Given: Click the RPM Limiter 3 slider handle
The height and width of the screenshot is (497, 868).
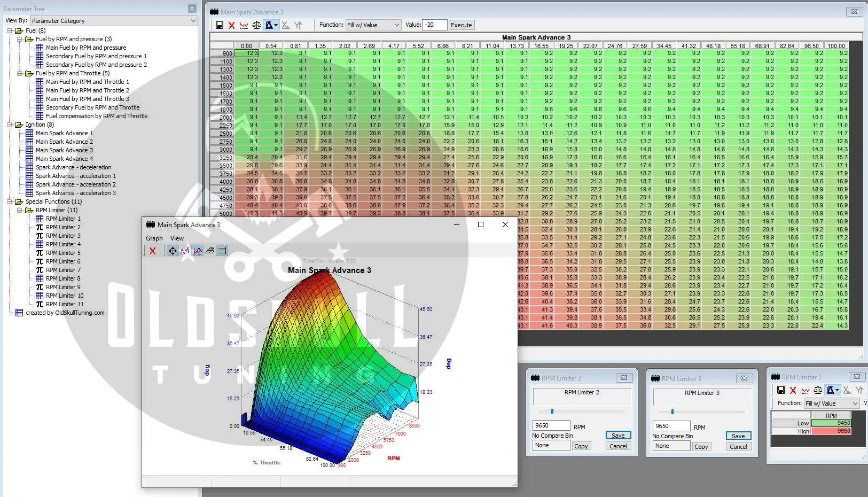Looking at the screenshot, I should [x=672, y=412].
